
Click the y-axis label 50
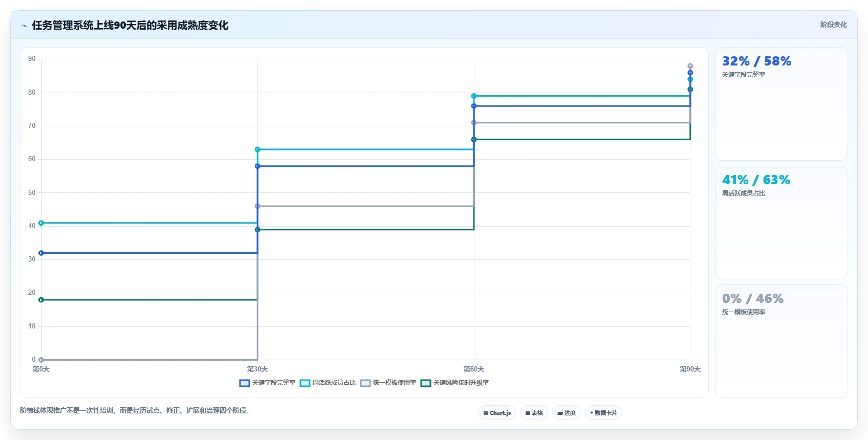pos(32,193)
